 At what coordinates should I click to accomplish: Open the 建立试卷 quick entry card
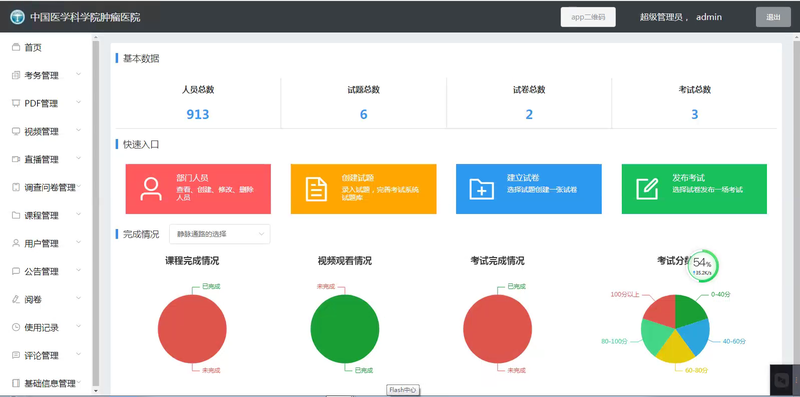tap(529, 189)
